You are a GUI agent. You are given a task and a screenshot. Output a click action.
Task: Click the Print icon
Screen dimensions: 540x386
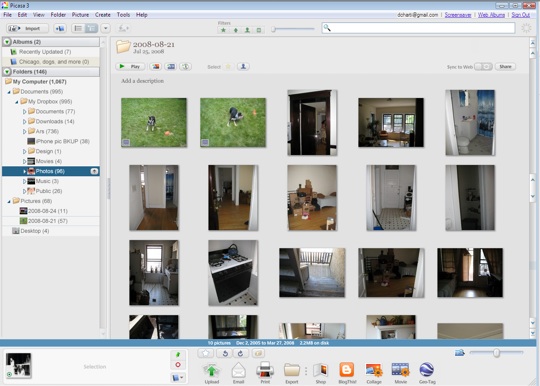[x=265, y=373]
